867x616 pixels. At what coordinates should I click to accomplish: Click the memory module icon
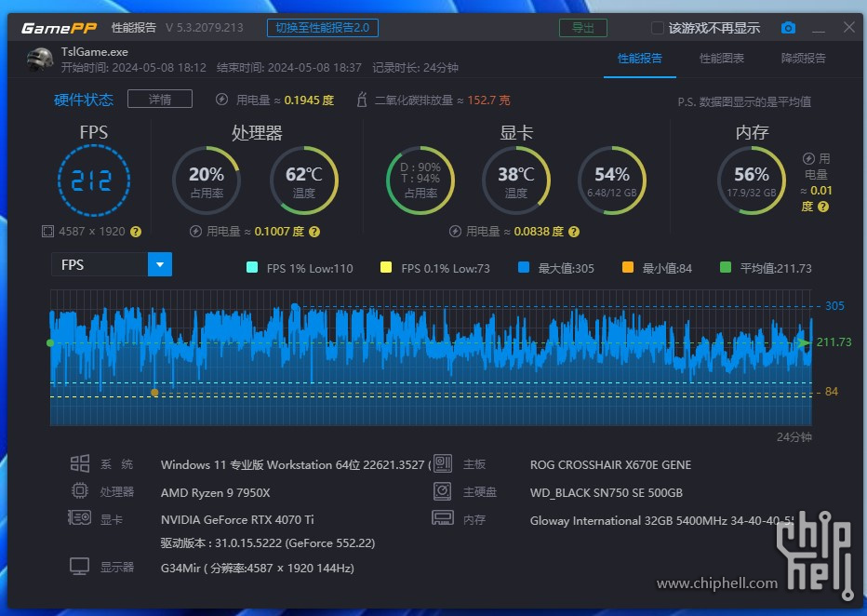[443, 518]
